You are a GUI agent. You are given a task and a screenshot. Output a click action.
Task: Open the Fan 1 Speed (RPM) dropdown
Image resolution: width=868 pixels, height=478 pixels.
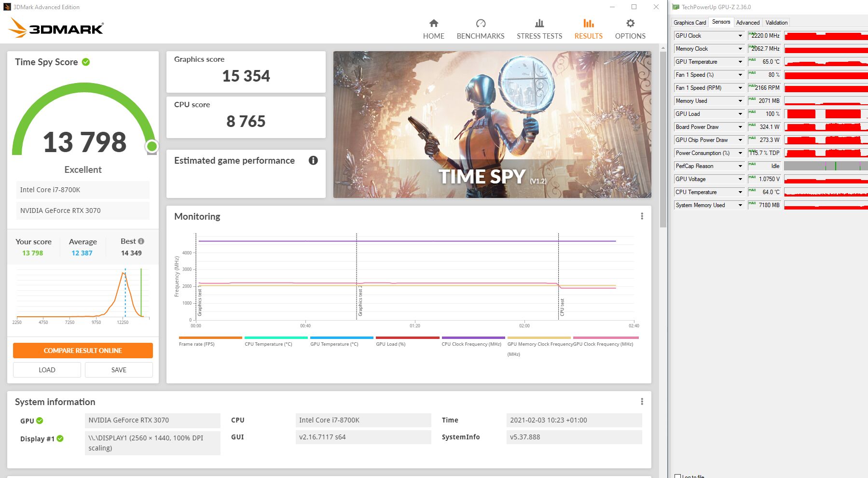(x=740, y=88)
